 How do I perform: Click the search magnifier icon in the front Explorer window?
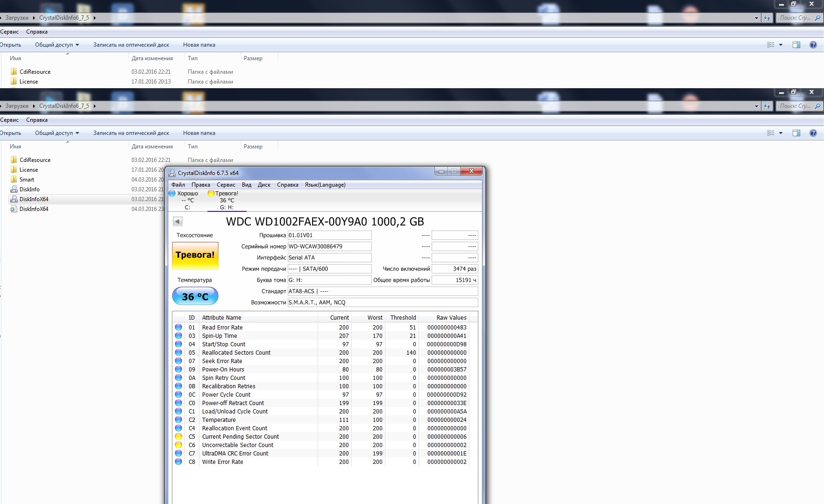point(817,106)
